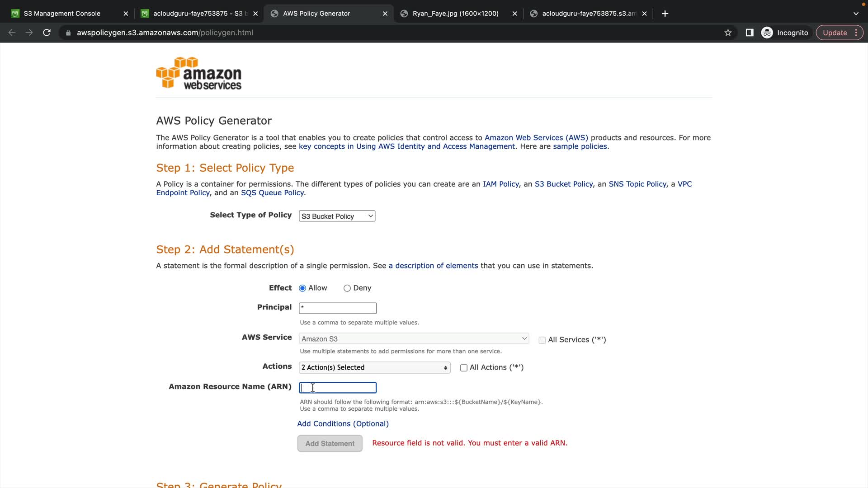Reload the page with the refresh icon

[x=47, y=33]
